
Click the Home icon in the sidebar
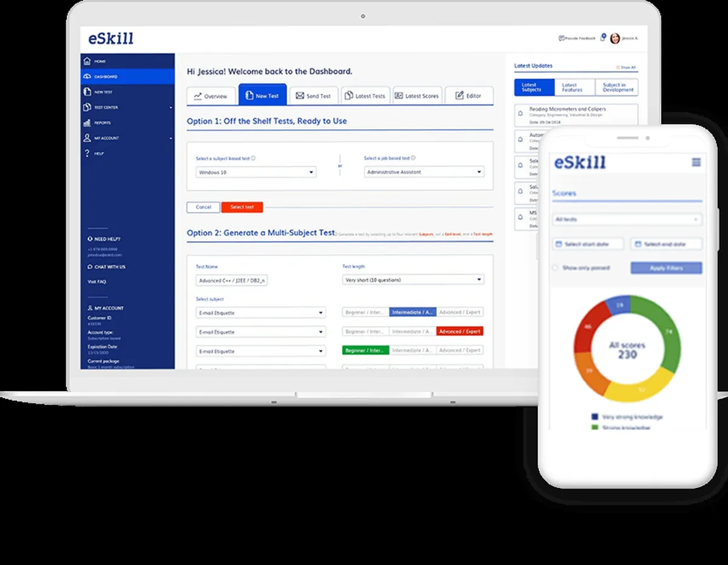(x=87, y=61)
